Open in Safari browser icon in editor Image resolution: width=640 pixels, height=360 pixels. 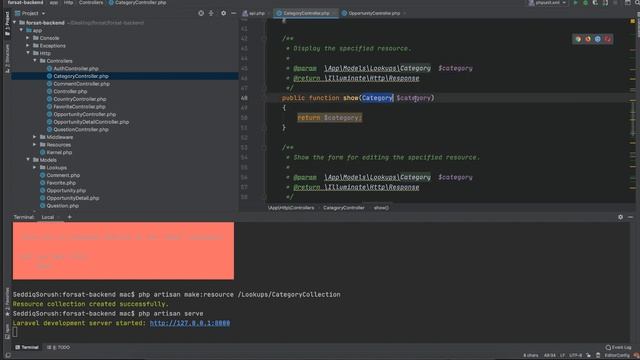pyautogui.click(x=598, y=39)
